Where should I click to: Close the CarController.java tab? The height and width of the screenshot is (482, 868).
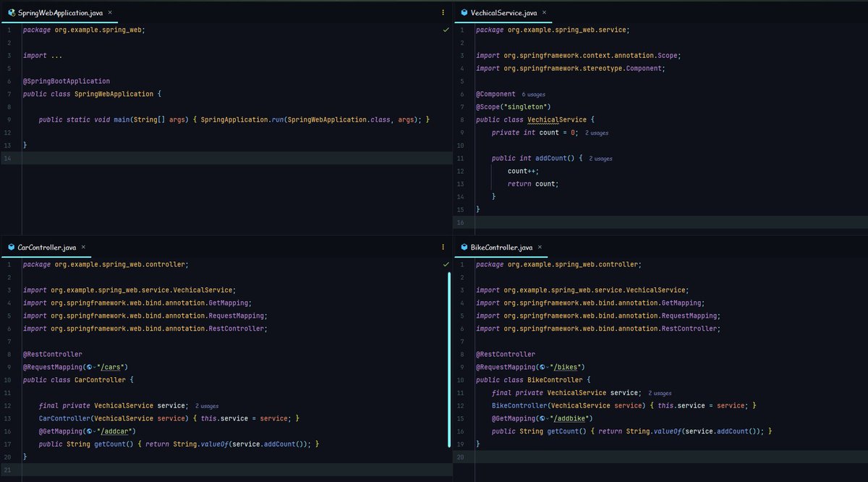coord(84,248)
